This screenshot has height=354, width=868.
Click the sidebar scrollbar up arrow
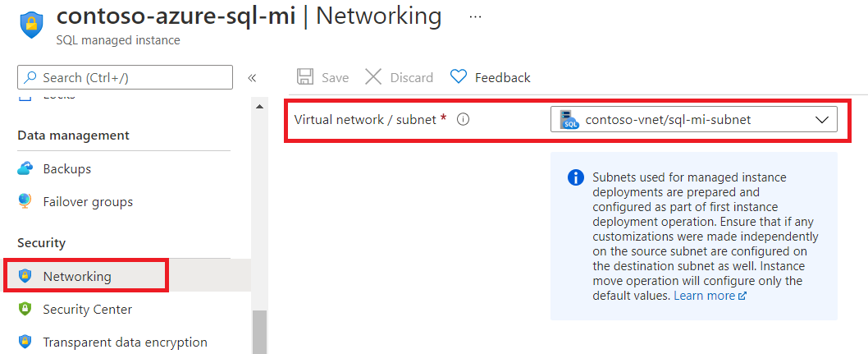tap(260, 107)
